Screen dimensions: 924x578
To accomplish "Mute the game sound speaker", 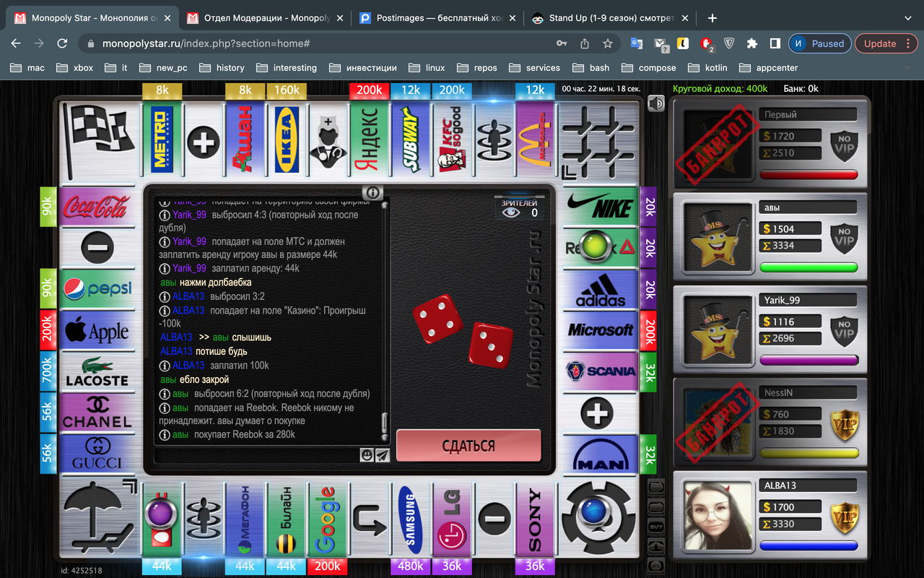I will click(655, 104).
